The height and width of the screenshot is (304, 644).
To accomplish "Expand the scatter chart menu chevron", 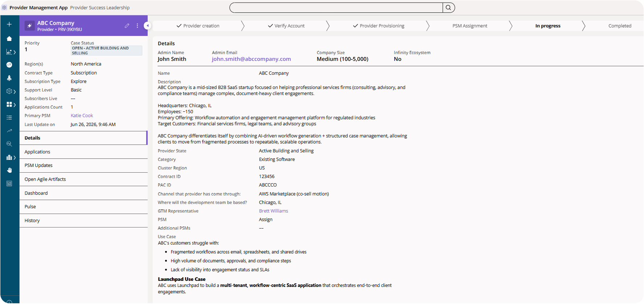I will (x=15, y=52).
